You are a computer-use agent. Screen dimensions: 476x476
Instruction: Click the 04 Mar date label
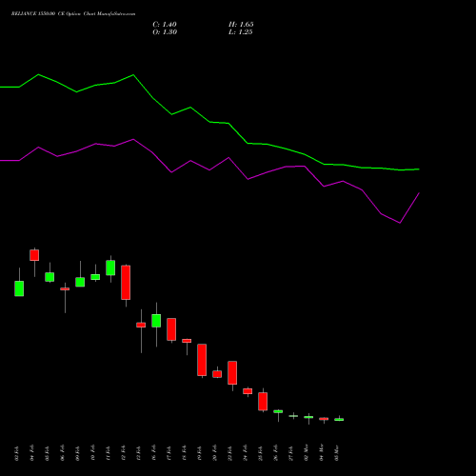pos(322,453)
